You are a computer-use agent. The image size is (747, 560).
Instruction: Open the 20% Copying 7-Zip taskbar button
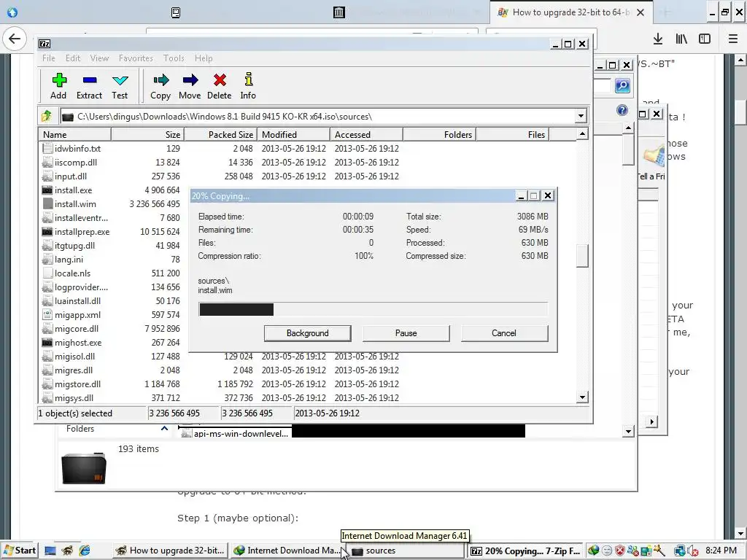[525, 551]
